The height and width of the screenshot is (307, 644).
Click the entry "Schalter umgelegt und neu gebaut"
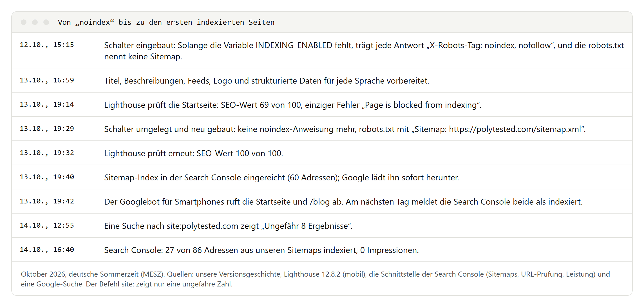(x=345, y=129)
